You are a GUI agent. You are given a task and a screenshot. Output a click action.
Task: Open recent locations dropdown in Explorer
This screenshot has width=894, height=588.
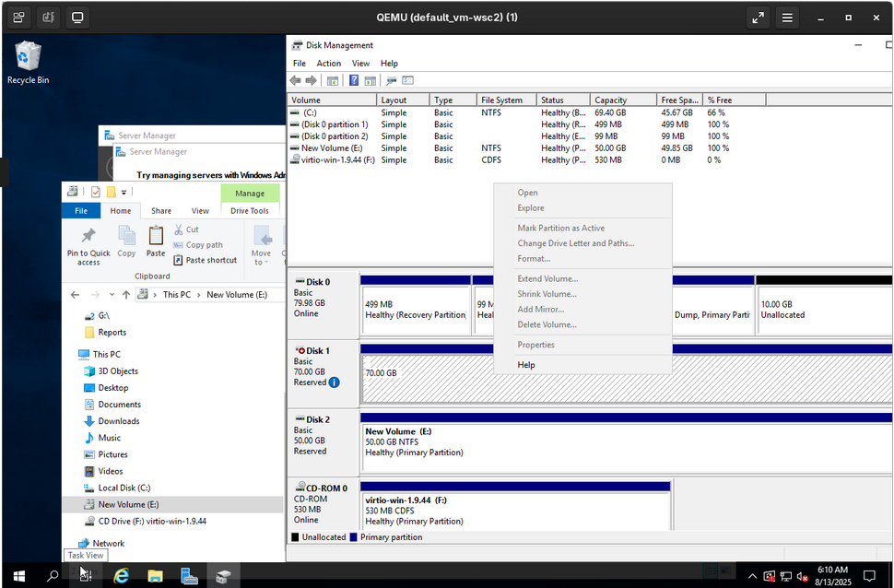point(111,295)
